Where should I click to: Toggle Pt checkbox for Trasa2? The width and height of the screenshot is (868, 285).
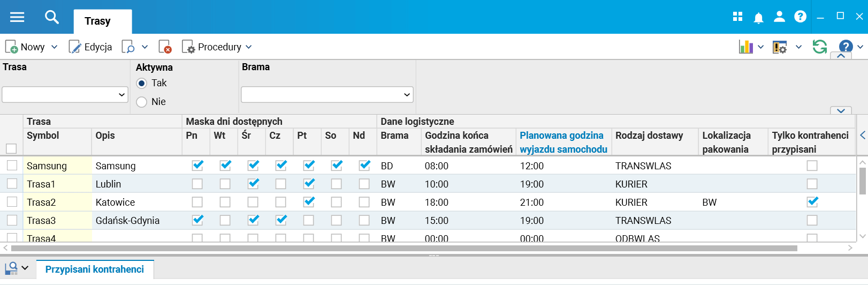click(x=309, y=201)
